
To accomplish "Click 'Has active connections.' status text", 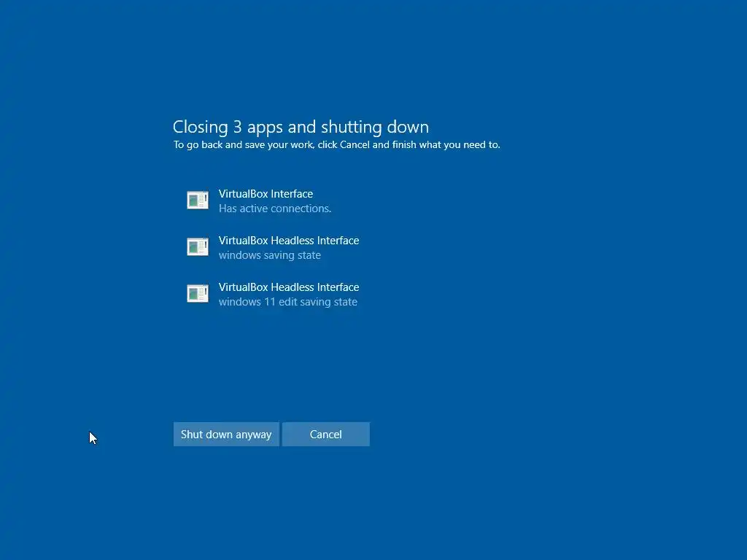I will [x=275, y=209].
